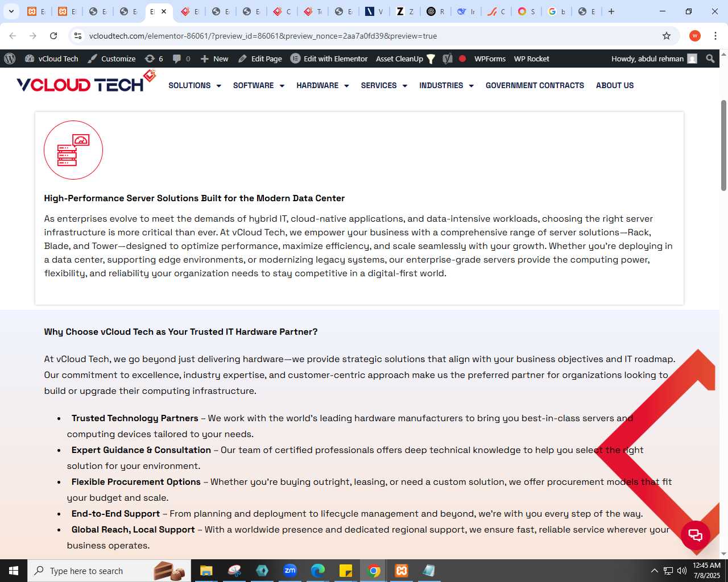Reload the current page
The width and height of the screenshot is (728, 582).
(53, 36)
